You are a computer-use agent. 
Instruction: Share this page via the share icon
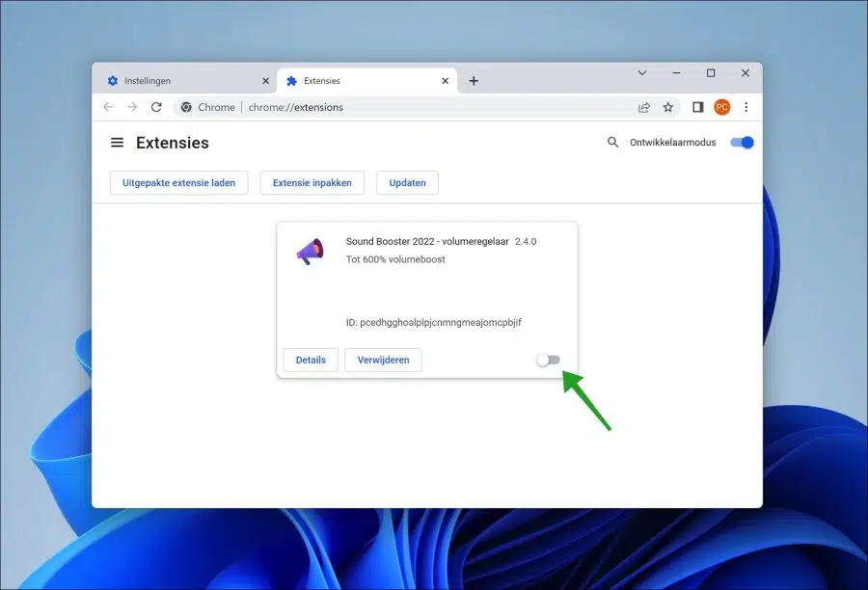click(x=644, y=107)
